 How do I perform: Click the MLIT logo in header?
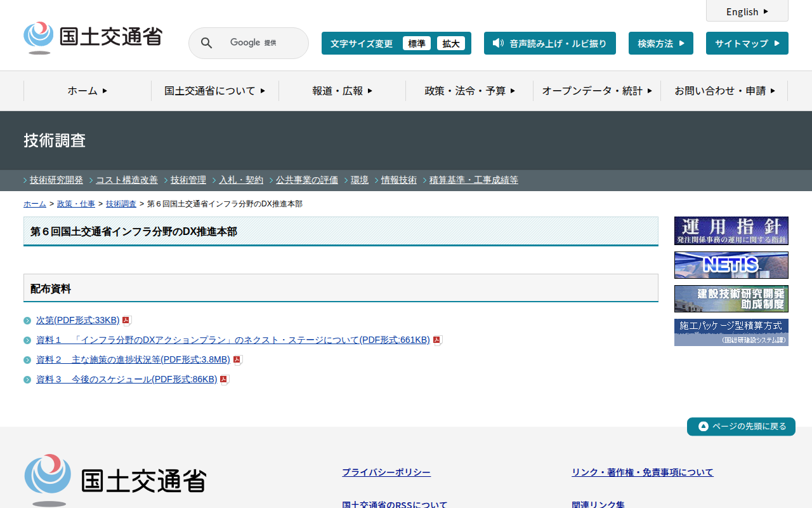93,37
